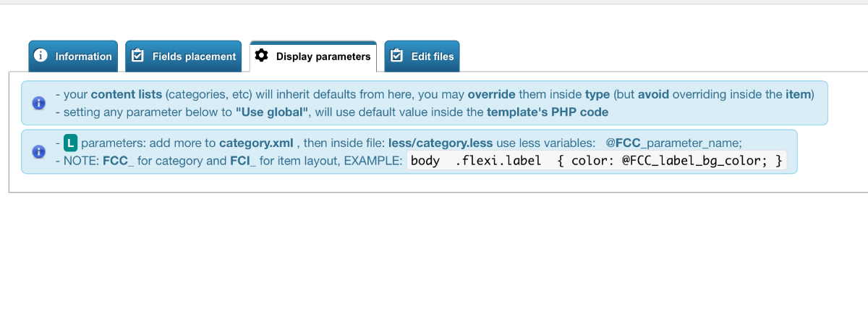Click the checklist icon on Edit files tab
Image resolution: width=868 pixels, height=336 pixels.
[397, 56]
